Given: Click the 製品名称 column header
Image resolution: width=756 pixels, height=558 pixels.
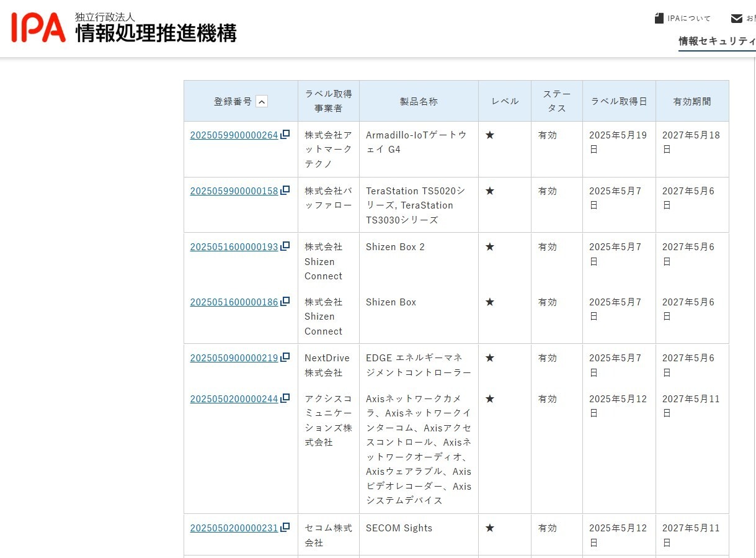Looking at the screenshot, I should (x=417, y=101).
